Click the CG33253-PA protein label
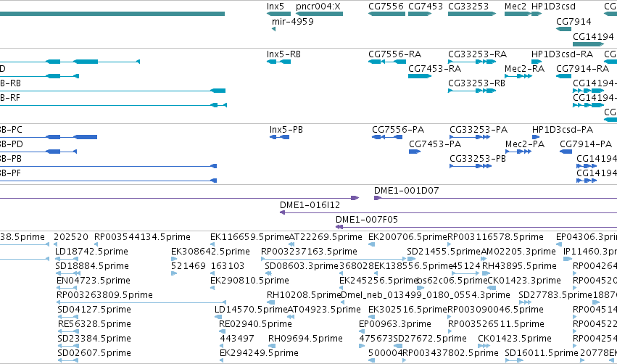 (x=479, y=130)
